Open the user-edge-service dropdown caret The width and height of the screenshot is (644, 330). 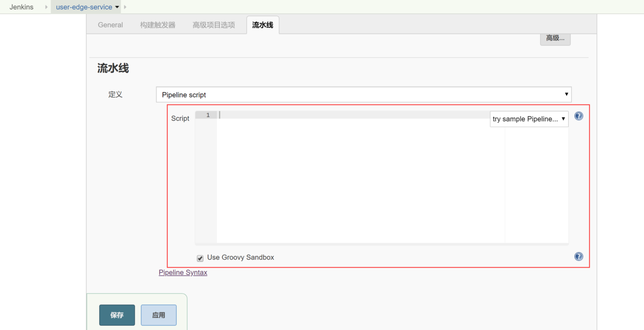(117, 7)
